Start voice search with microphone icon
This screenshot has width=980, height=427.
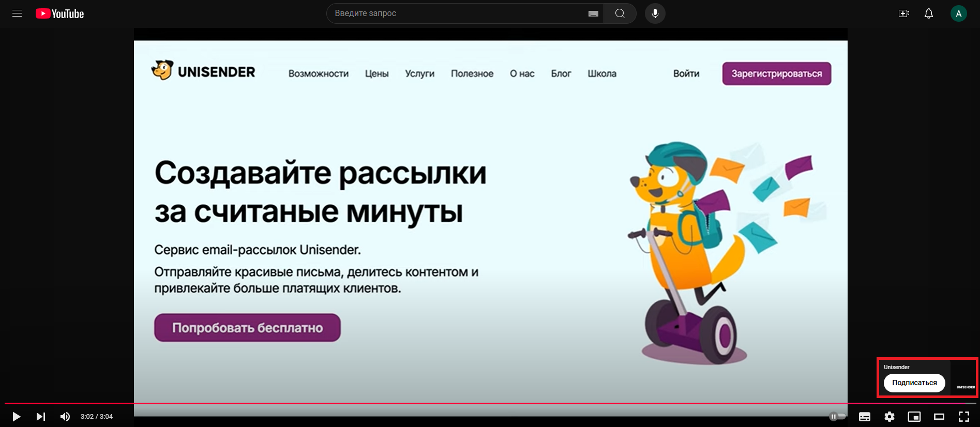click(655, 13)
